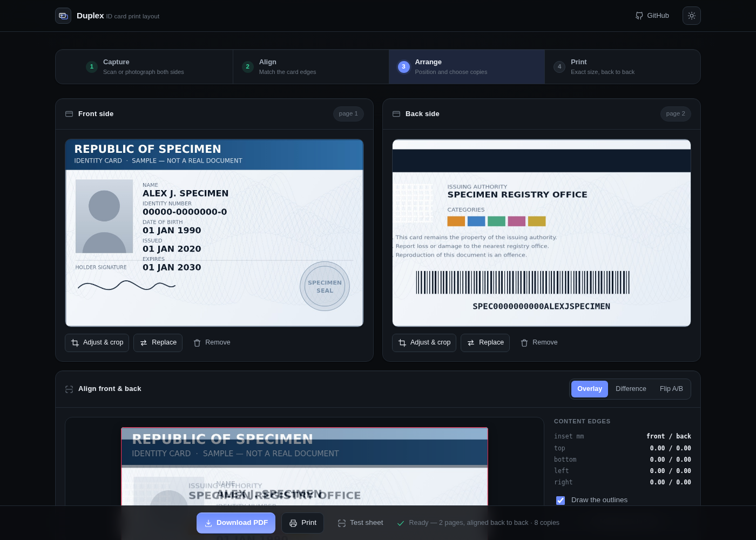
Task: Click the page 1 badge
Action: coord(348,114)
